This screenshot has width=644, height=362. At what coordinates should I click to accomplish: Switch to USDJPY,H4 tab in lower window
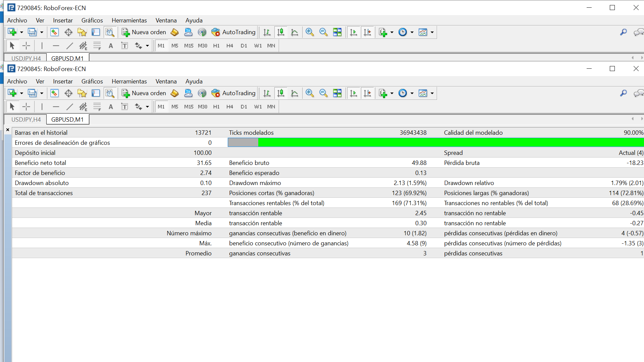26,120
